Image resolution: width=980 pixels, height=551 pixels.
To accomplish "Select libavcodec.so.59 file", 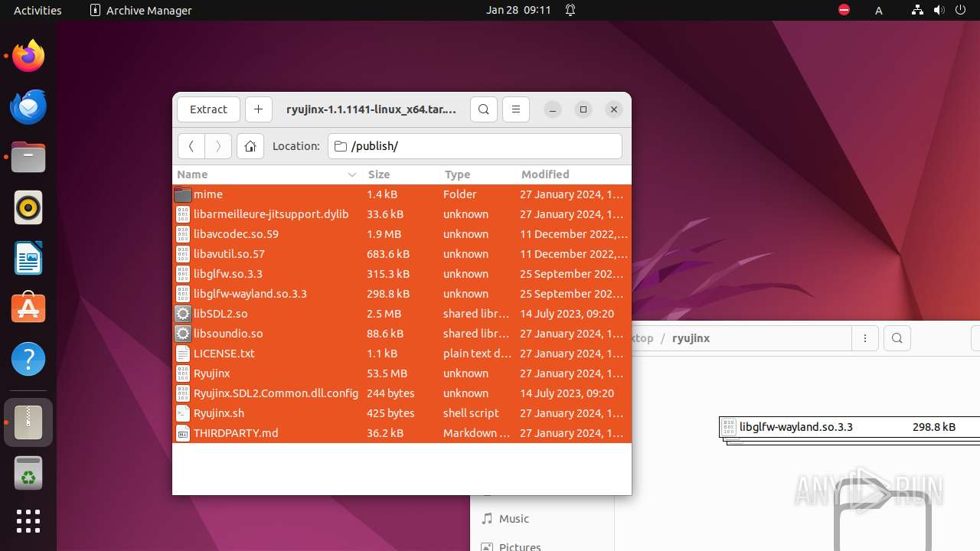I will pyautogui.click(x=402, y=234).
